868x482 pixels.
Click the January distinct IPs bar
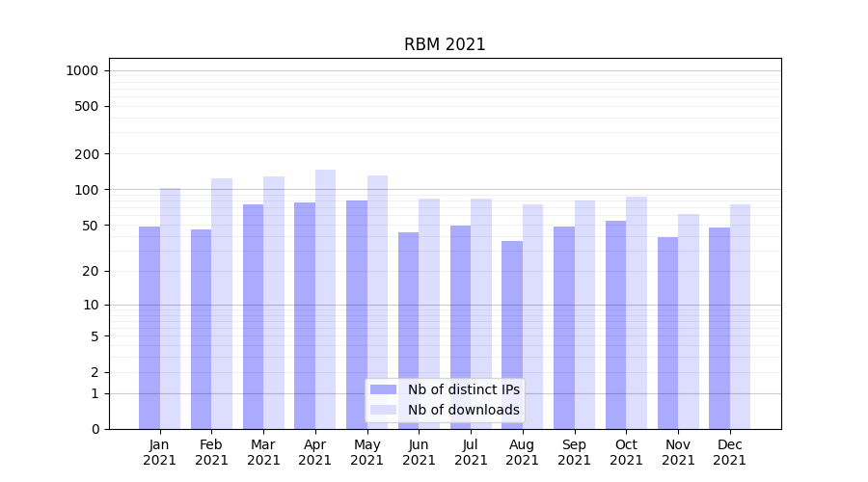(149, 328)
